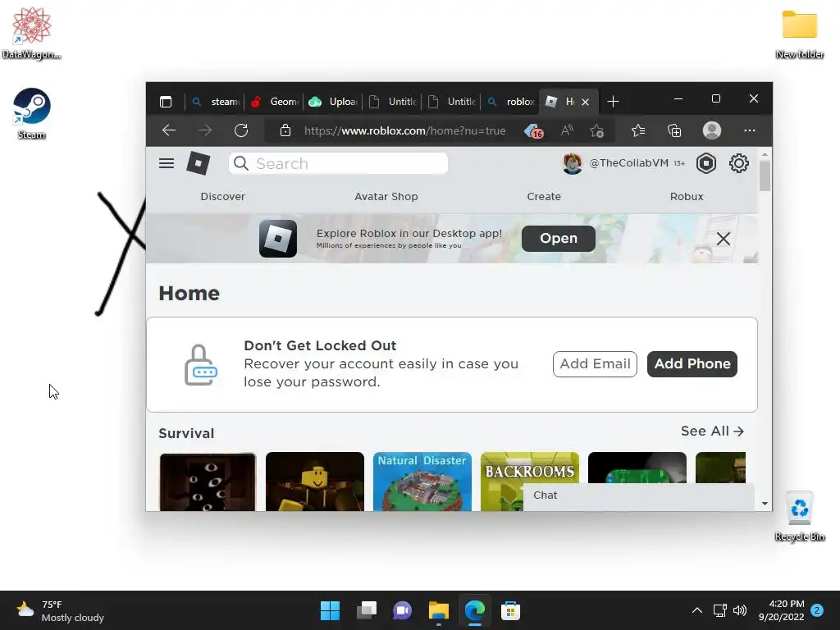Screen dimensions: 840x630
Task: Go to the Robux page
Action: tap(687, 197)
